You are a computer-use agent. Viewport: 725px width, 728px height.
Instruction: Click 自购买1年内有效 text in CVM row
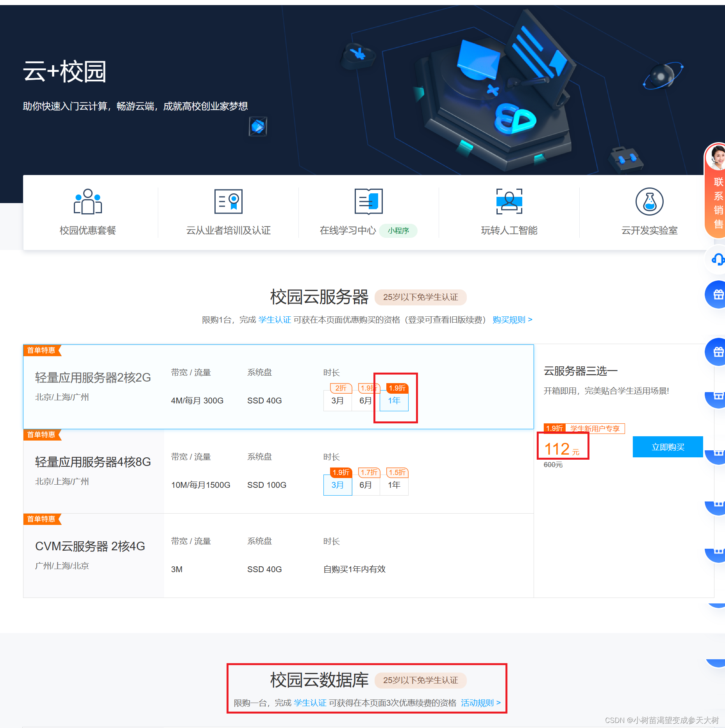tap(355, 569)
